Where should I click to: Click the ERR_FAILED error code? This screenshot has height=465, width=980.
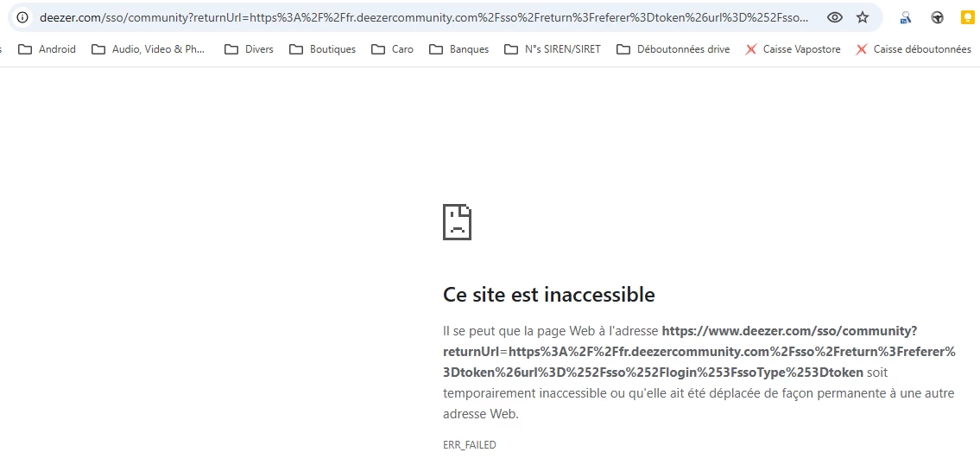point(470,445)
